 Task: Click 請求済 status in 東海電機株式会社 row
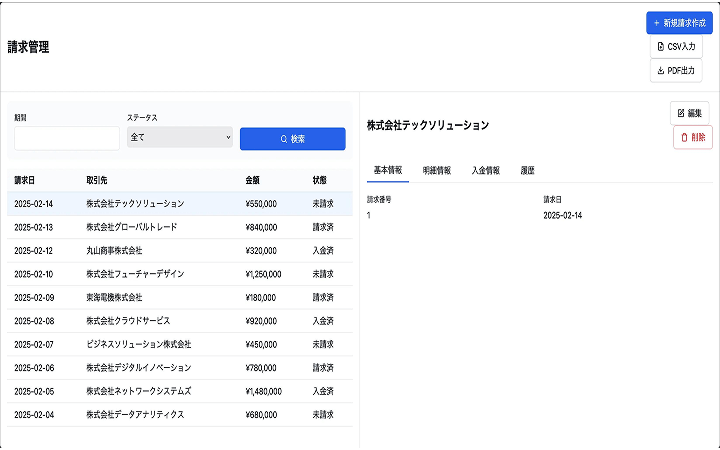tap(323, 298)
